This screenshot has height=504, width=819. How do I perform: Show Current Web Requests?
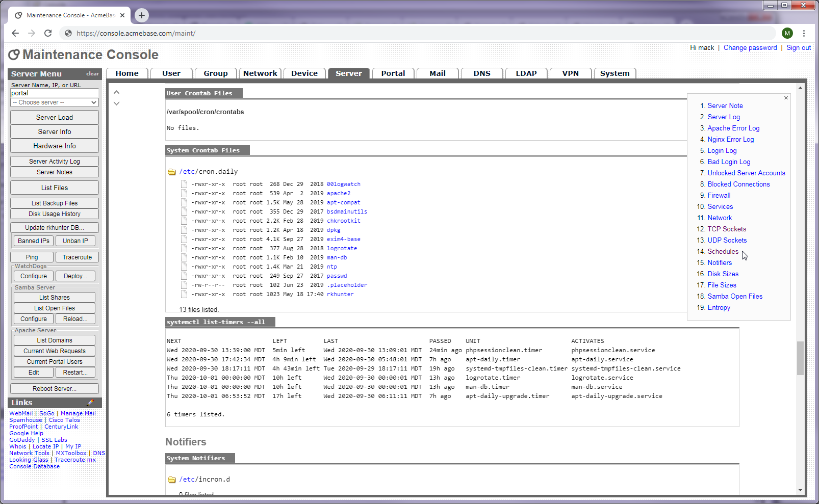[55, 351]
